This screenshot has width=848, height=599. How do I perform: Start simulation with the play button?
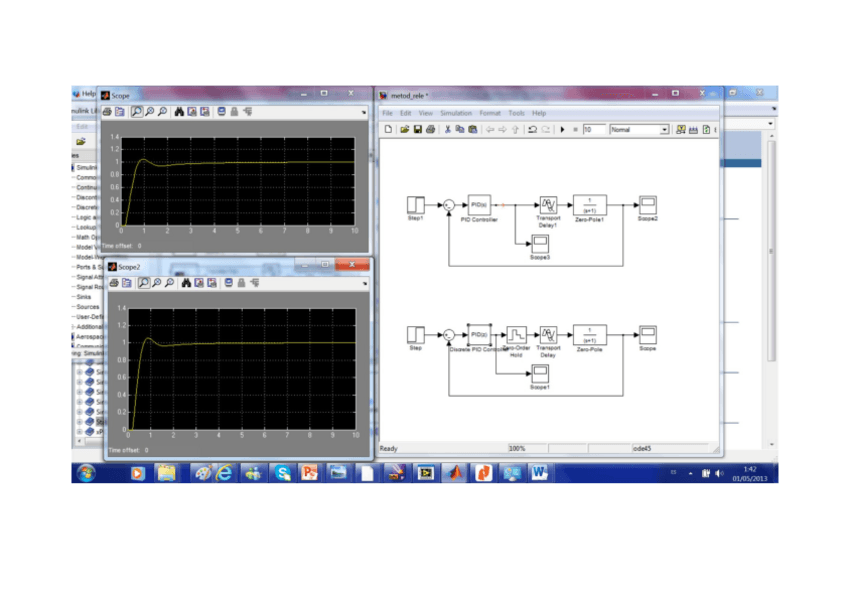pyautogui.click(x=562, y=130)
